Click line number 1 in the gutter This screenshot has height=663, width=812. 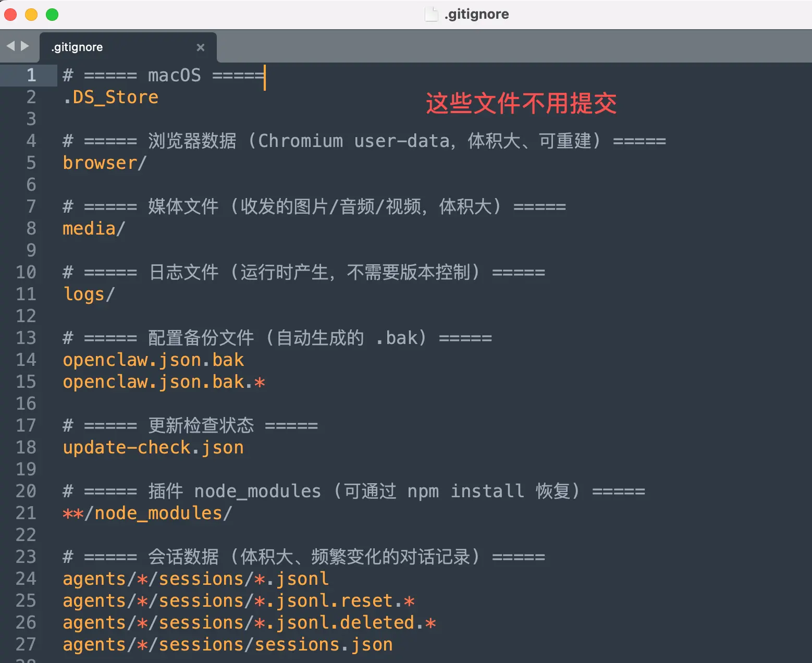31,76
